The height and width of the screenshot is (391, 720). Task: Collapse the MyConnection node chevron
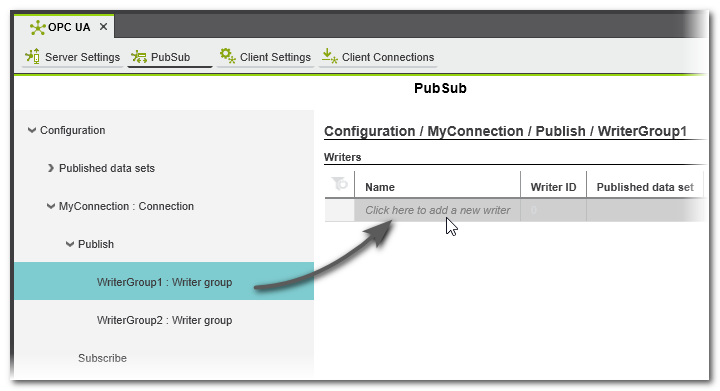(x=51, y=207)
